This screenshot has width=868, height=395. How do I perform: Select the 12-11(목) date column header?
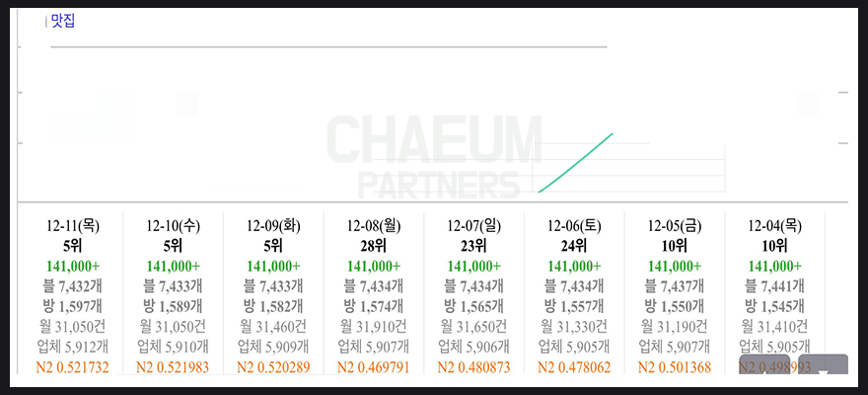(72, 226)
